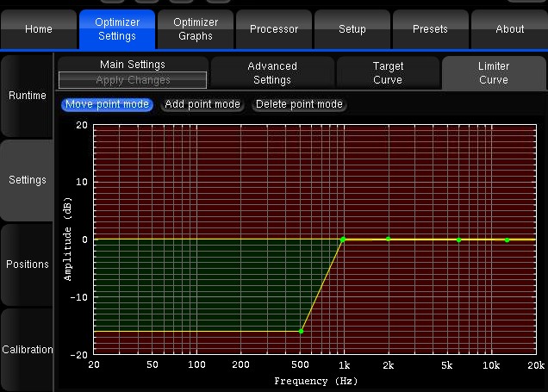This screenshot has width=548, height=392.
Task: Switch to Optimizer Graphs tab
Action: click(196, 29)
